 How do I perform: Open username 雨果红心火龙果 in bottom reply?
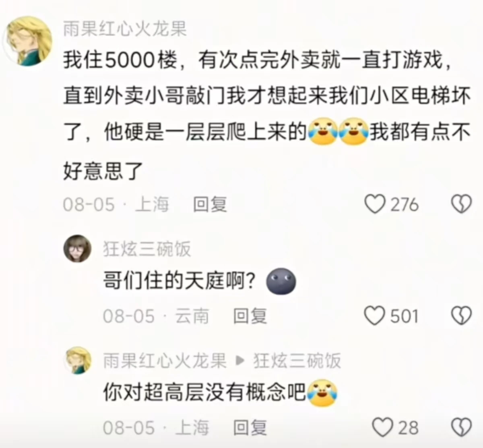165,361
